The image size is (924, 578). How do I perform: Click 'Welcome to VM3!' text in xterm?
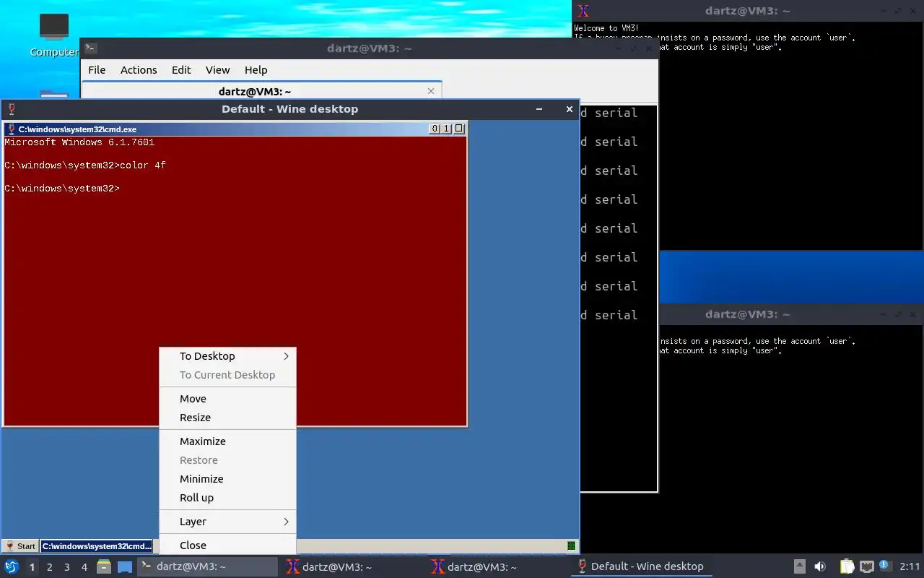point(606,28)
